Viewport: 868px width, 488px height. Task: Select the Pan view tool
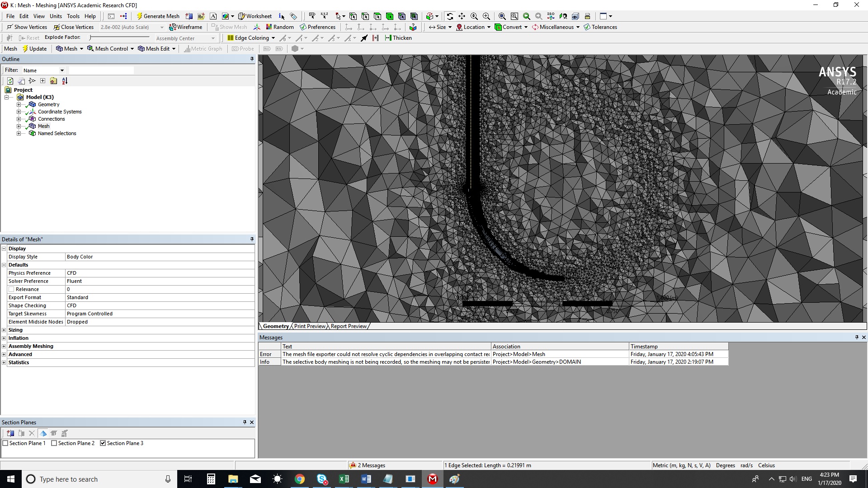pos(462,16)
